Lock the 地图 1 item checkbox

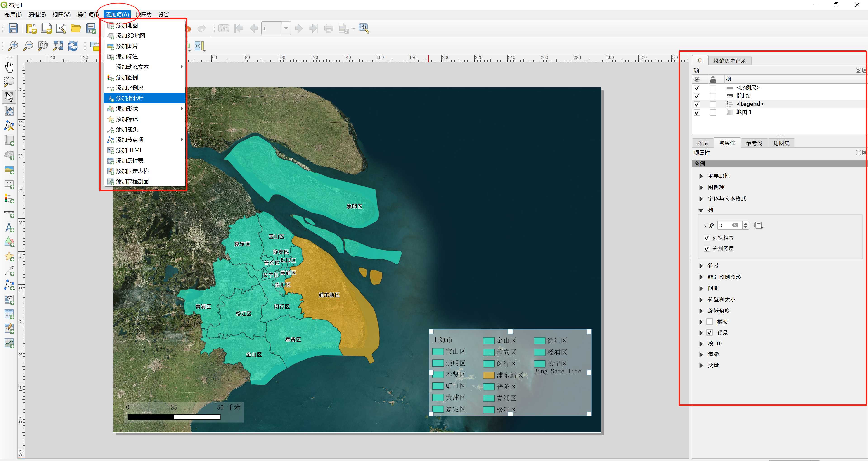[x=713, y=112]
